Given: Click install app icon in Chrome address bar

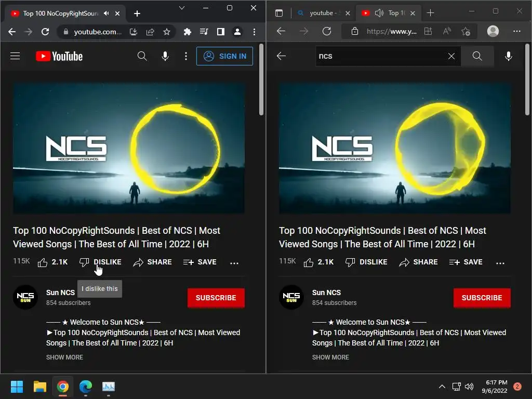Looking at the screenshot, I should (x=134, y=32).
